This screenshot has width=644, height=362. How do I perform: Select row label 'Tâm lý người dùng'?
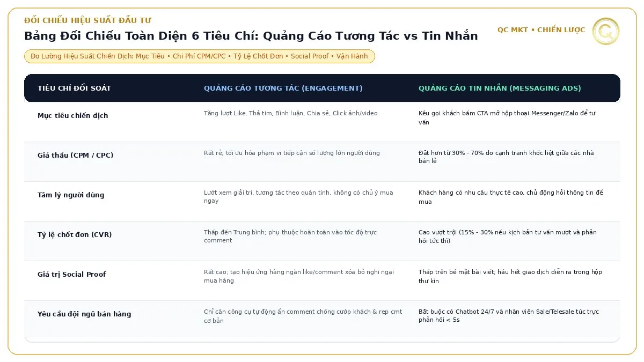[71, 195]
